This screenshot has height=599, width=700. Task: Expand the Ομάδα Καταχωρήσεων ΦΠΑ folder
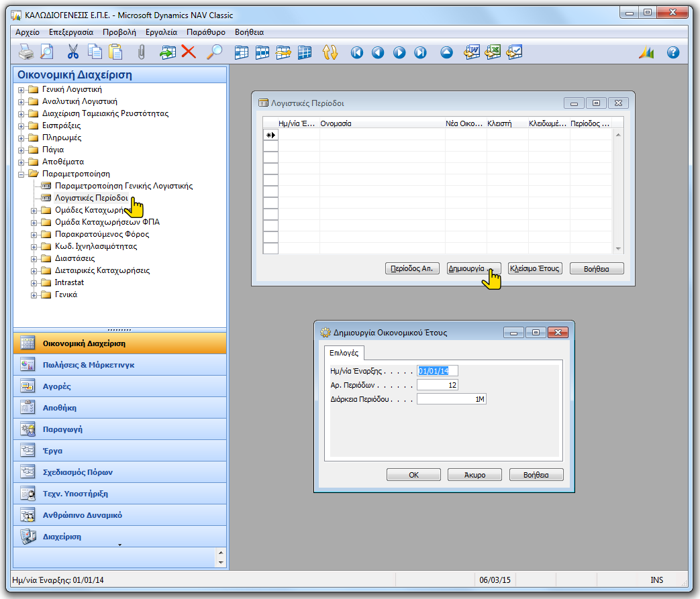click(x=34, y=223)
